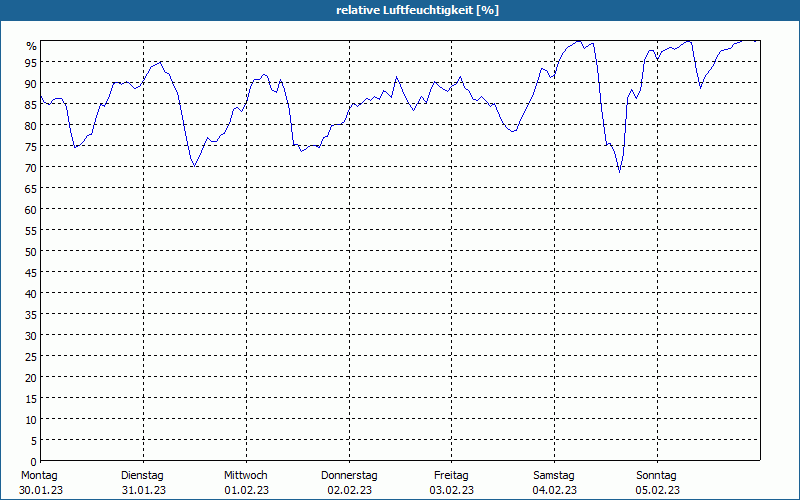Click the 'Freitag' day label

[451, 475]
